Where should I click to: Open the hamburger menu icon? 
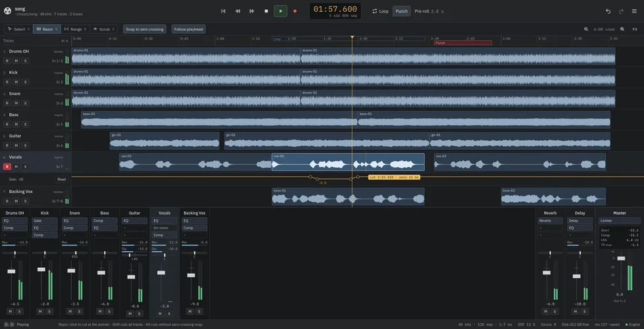634,11
